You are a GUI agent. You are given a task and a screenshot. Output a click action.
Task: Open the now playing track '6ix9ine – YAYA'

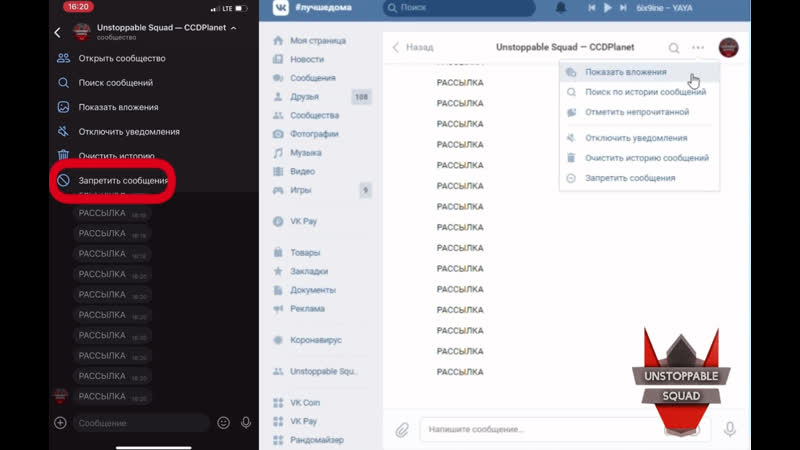664,8
